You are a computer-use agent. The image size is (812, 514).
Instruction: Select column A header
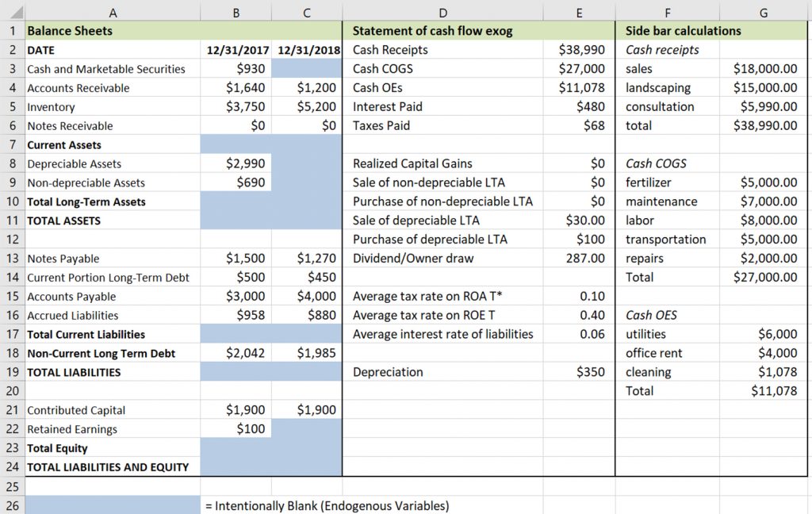(x=113, y=12)
